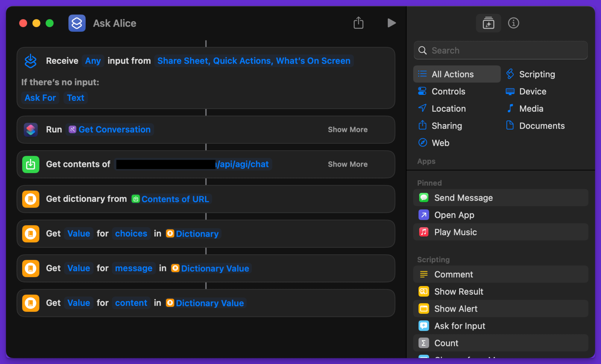The image size is (601, 364).
Task: Select the All Actions category
Action: (x=452, y=74)
